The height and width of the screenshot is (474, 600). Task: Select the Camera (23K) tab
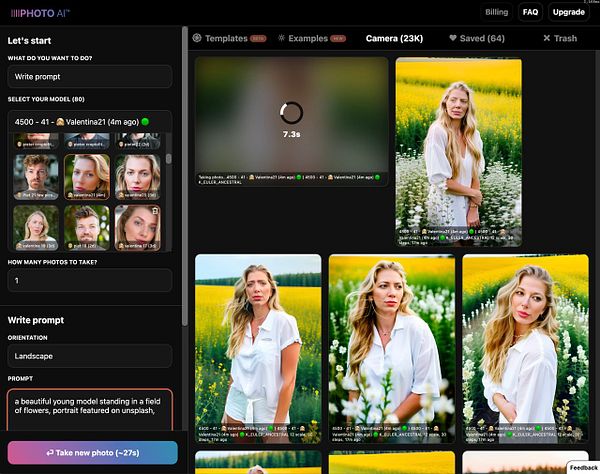[x=394, y=38]
